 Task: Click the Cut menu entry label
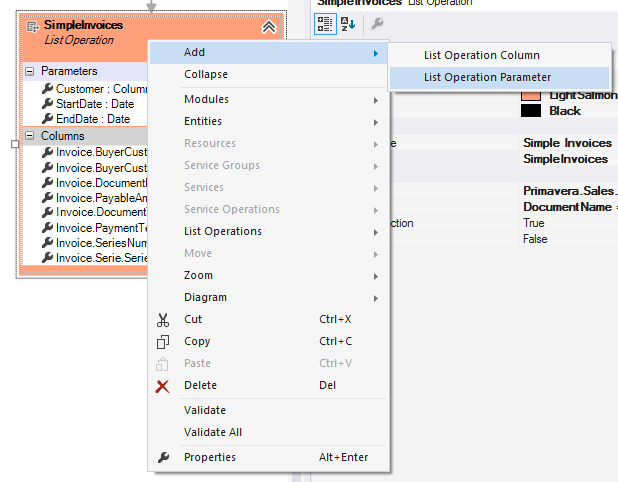193,319
